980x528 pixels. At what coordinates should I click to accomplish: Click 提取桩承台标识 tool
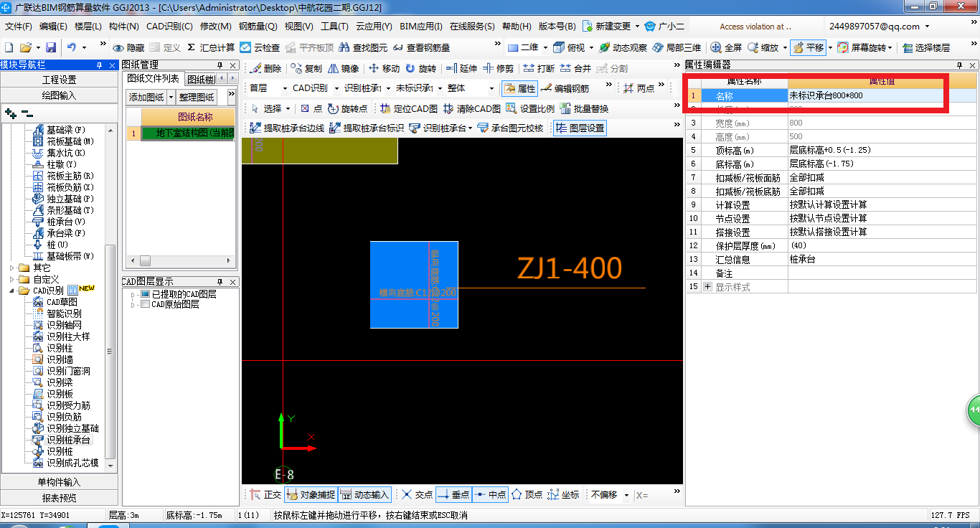367,128
